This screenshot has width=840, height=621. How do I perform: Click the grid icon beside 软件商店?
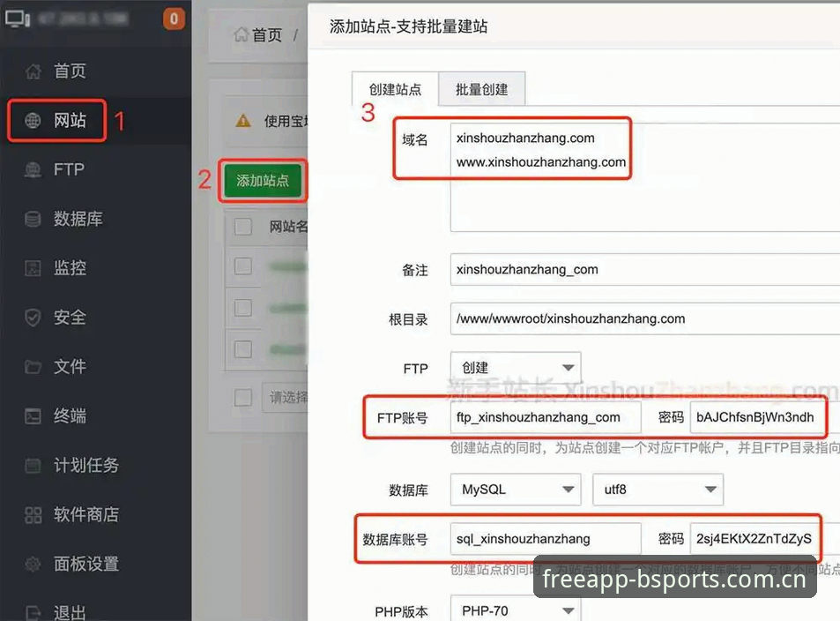(x=33, y=515)
